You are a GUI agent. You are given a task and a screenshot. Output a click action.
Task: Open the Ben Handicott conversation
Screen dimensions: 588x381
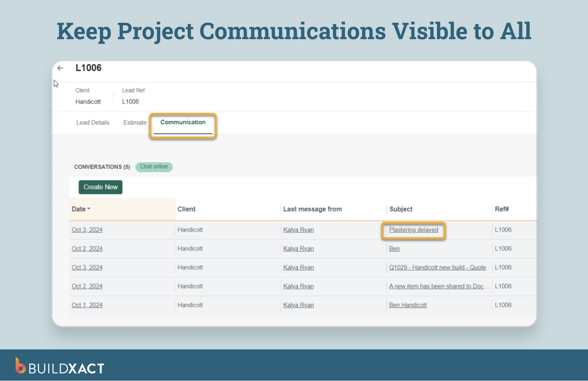407,305
